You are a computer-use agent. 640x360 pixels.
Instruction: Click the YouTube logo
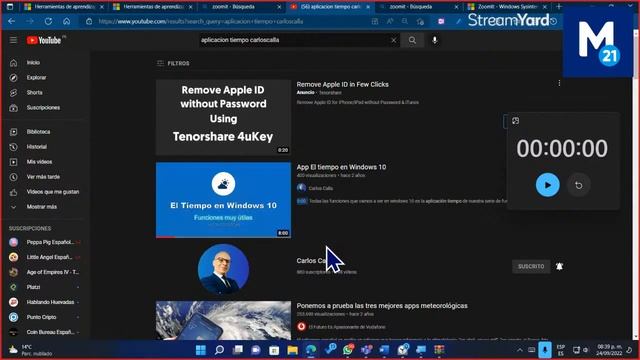(x=44, y=40)
